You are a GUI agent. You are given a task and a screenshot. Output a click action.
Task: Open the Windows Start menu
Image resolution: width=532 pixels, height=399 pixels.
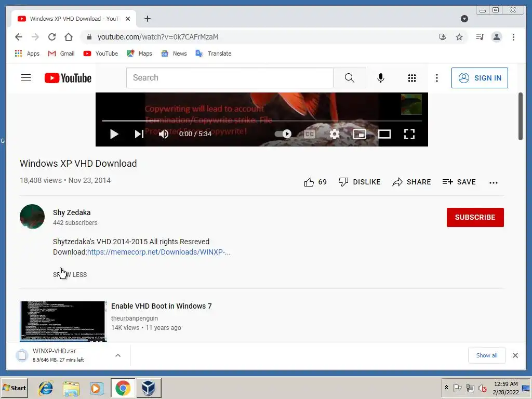[15, 388]
